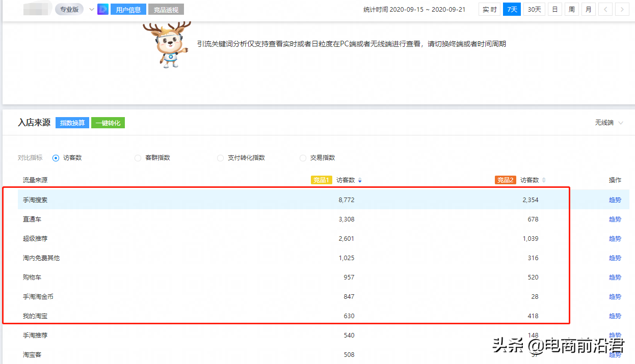Click the 直通车 source name
Viewport: 635px width, 364px height.
click(x=32, y=219)
